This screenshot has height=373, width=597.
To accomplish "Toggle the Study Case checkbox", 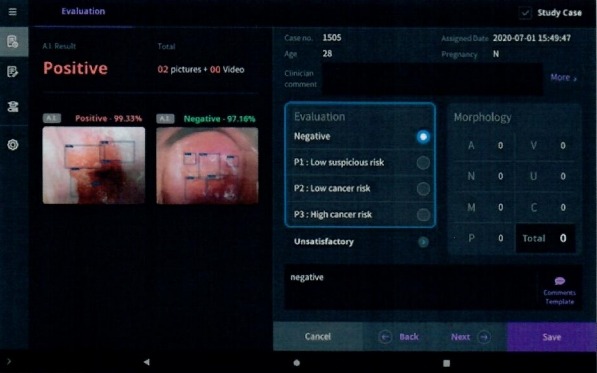I will [x=525, y=13].
